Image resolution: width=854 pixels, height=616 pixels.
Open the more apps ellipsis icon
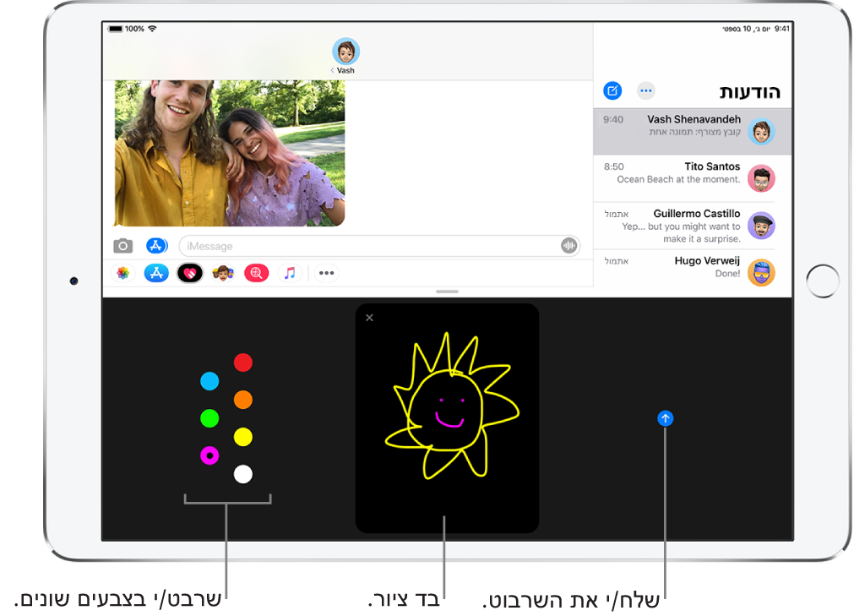click(x=325, y=273)
